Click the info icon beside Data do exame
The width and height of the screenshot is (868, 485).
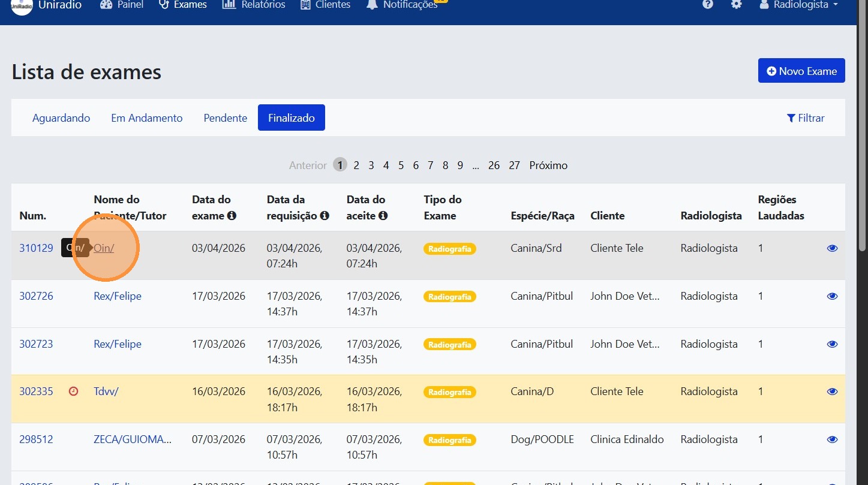pos(232,216)
